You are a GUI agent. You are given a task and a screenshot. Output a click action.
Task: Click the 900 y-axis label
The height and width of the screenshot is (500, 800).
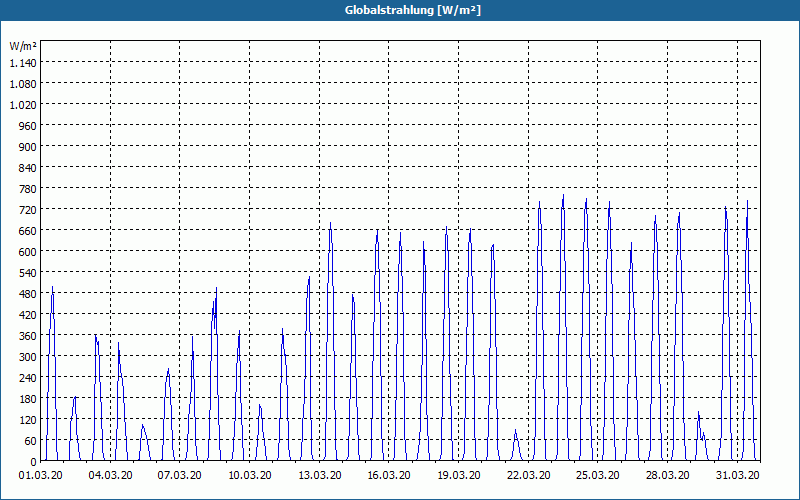(x=28, y=146)
